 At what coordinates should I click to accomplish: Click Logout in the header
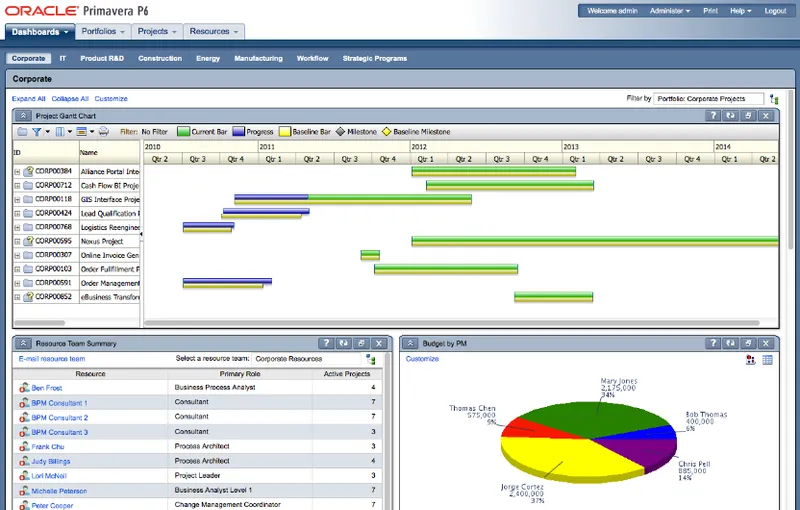[775, 11]
